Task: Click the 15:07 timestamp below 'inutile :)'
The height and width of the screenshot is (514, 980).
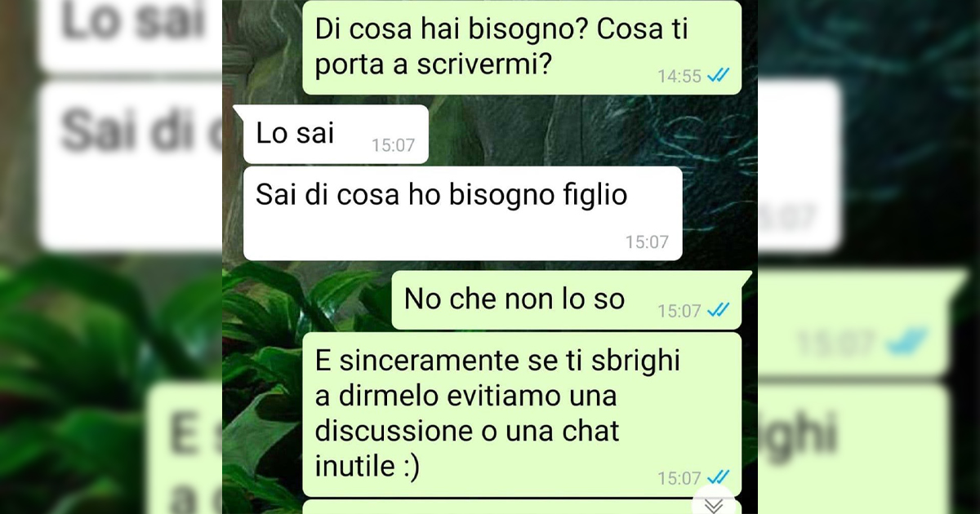Action: (x=679, y=478)
